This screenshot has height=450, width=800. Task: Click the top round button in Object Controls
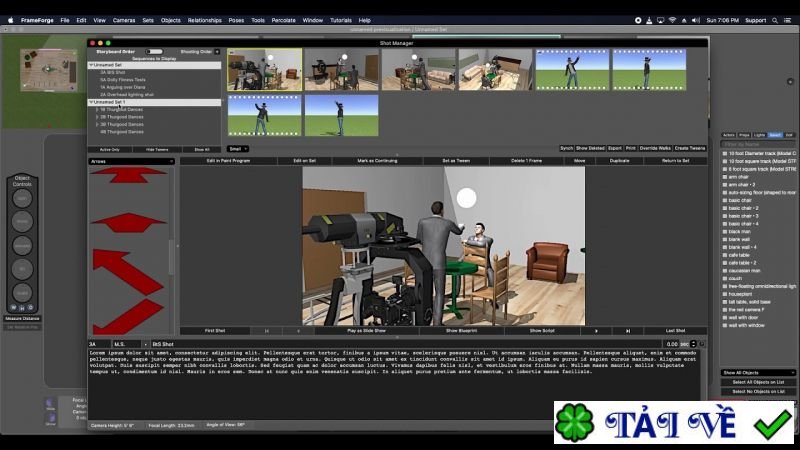pos(22,198)
